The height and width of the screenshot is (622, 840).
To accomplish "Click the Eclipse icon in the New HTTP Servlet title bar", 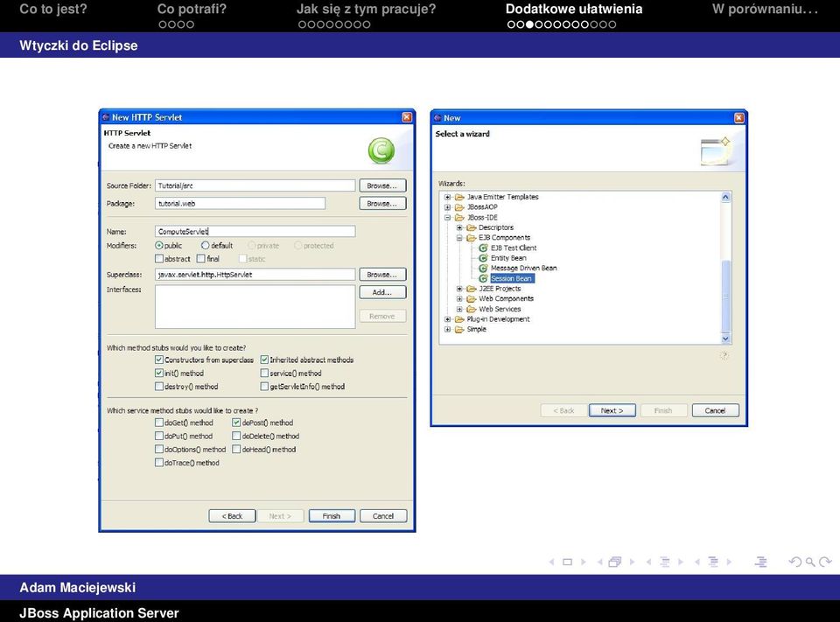I will pyautogui.click(x=106, y=117).
